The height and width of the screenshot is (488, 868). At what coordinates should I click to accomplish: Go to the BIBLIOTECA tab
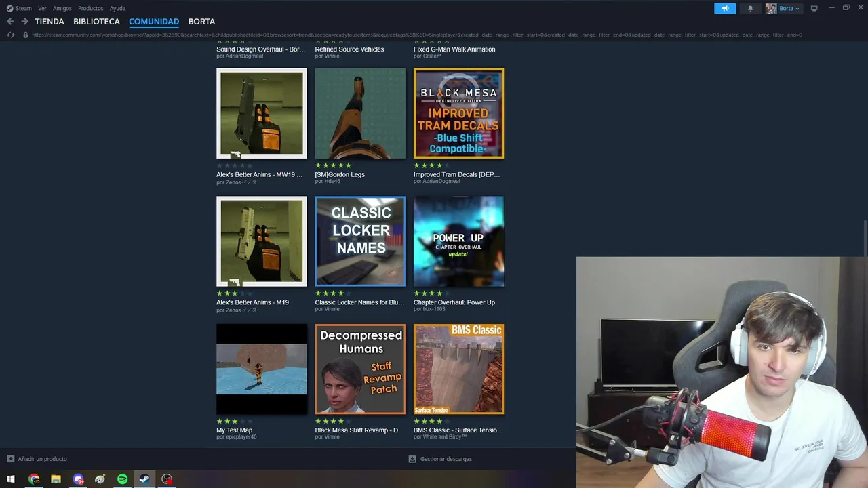(96, 22)
